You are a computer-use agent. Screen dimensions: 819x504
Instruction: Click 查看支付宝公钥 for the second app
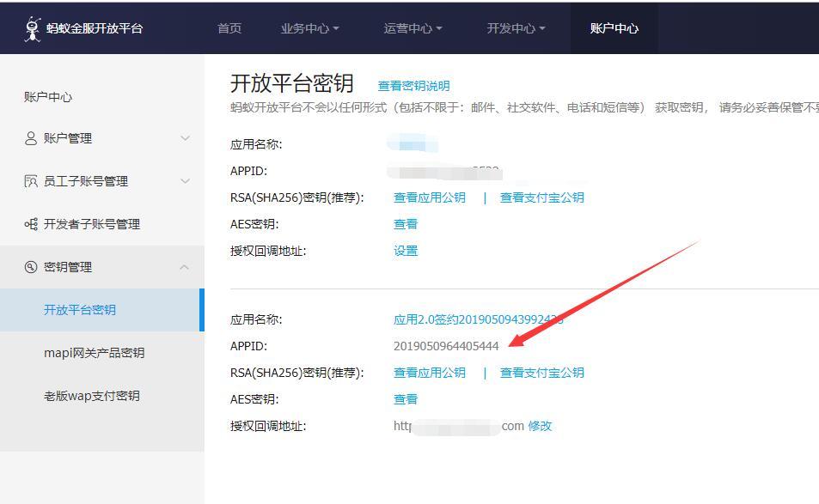tap(541, 373)
